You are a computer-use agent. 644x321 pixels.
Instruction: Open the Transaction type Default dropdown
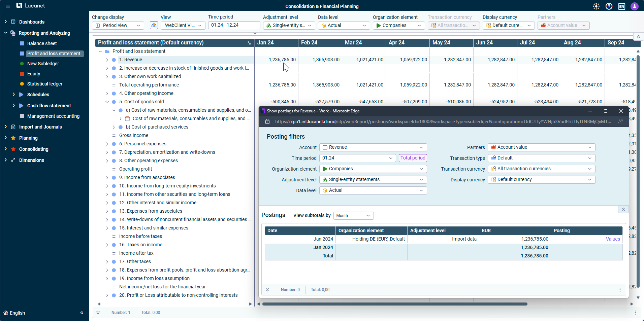point(542,158)
